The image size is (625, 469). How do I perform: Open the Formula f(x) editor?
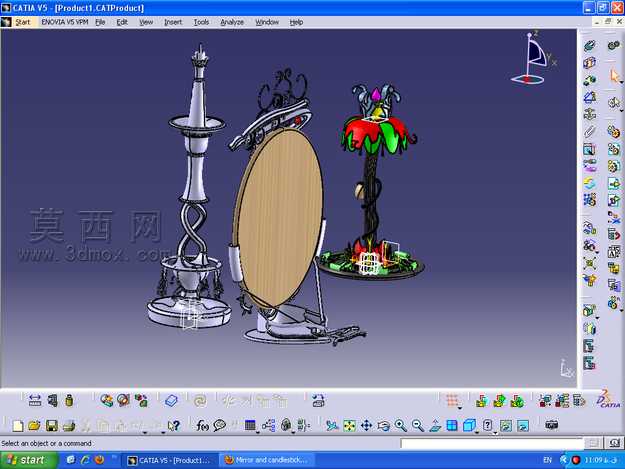[202, 426]
